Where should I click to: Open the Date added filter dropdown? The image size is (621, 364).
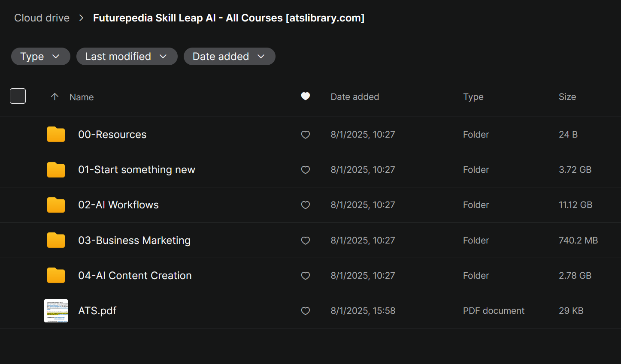tap(229, 57)
